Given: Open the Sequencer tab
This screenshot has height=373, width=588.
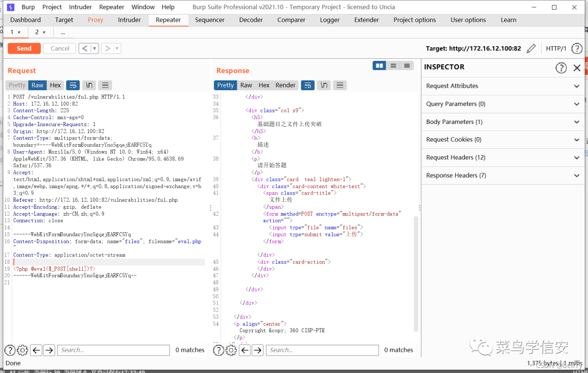Looking at the screenshot, I should [x=210, y=20].
